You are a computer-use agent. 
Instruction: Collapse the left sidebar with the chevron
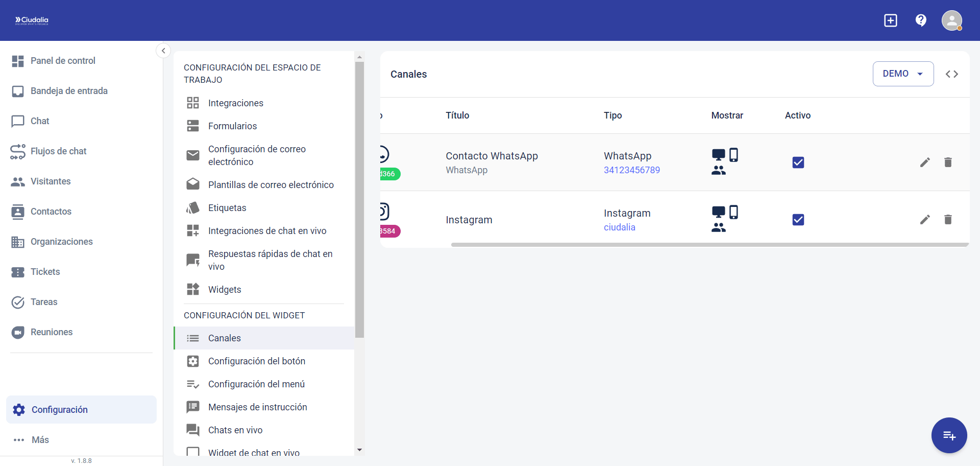pos(163,51)
